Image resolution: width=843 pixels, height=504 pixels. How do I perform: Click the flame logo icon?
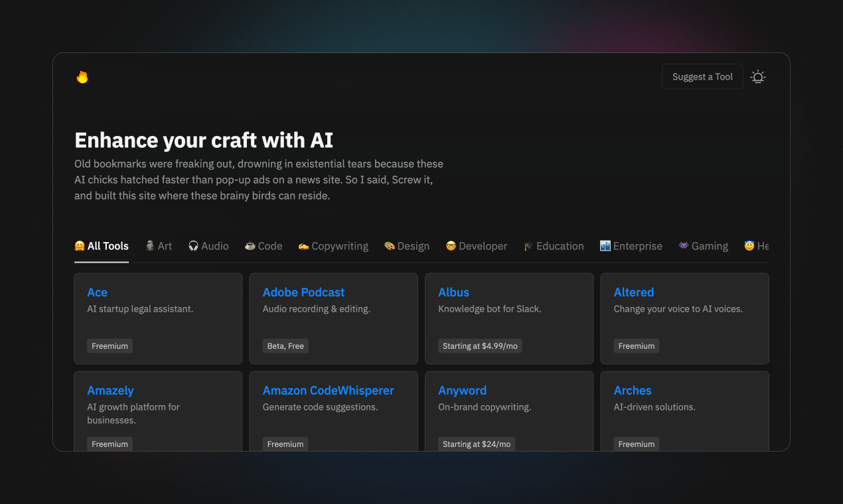pyautogui.click(x=82, y=77)
